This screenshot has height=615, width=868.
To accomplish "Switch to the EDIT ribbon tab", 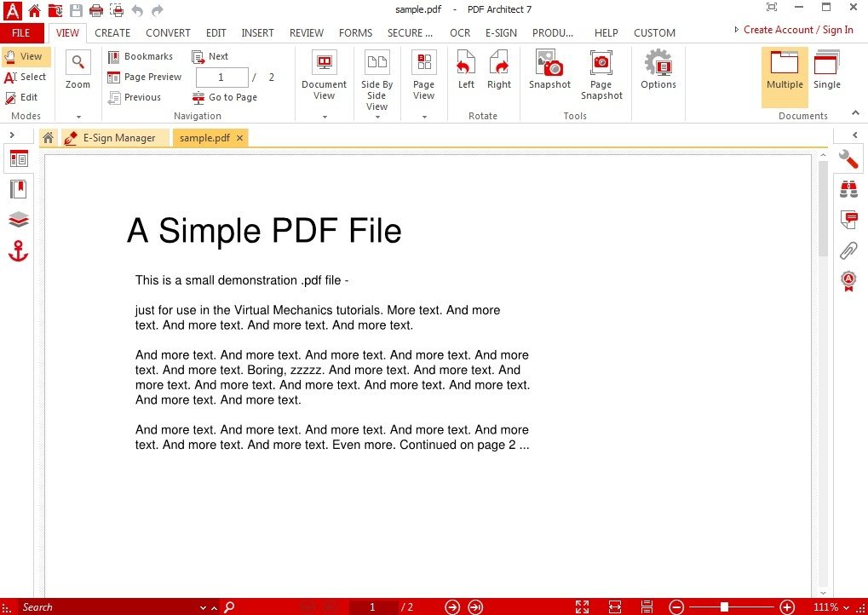I will tap(216, 32).
